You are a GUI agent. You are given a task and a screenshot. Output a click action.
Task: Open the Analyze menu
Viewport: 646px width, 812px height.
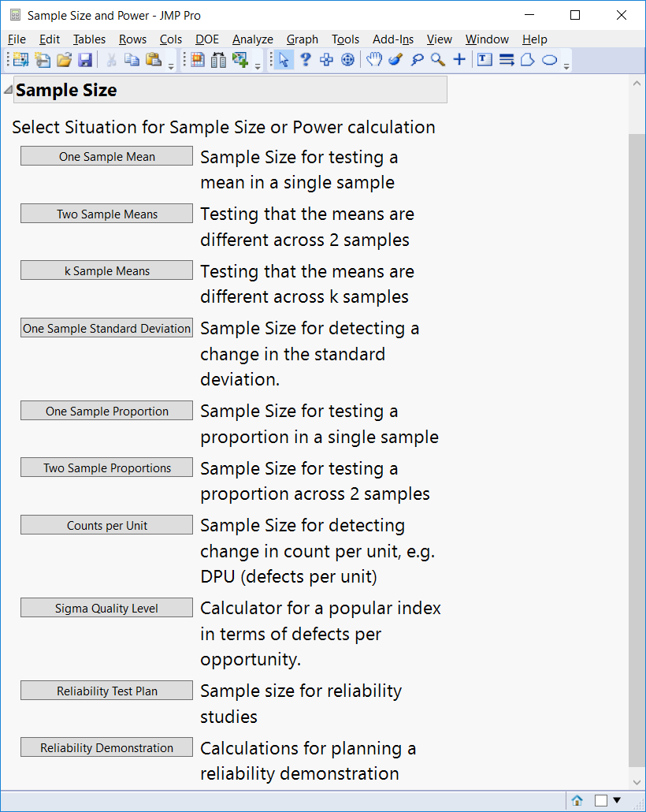252,39
